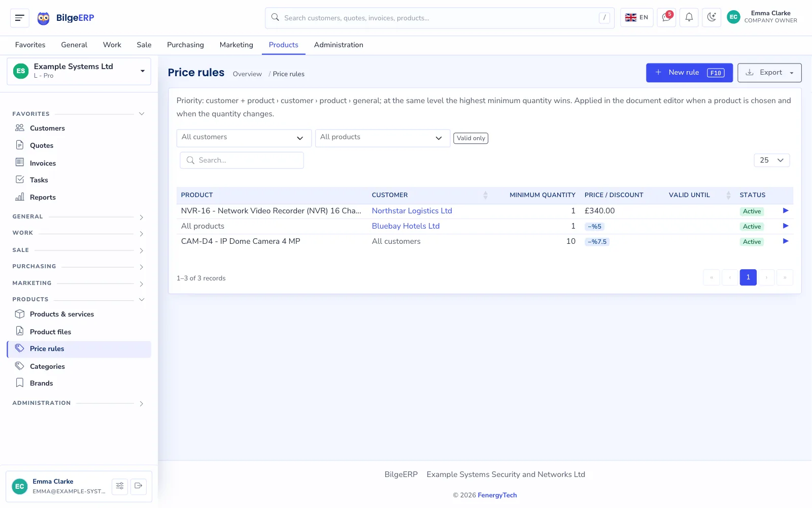812x508 pixels.
Task: Click the Overview breadcrumb link
Action: click(x=247, y=74)
